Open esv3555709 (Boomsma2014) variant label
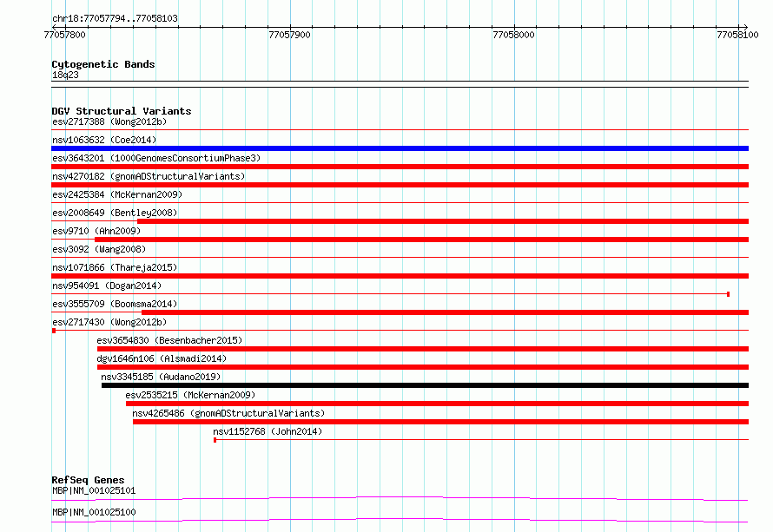Image resolution: width=773 pixels, height=532 pixels. (x=115, y=304)
